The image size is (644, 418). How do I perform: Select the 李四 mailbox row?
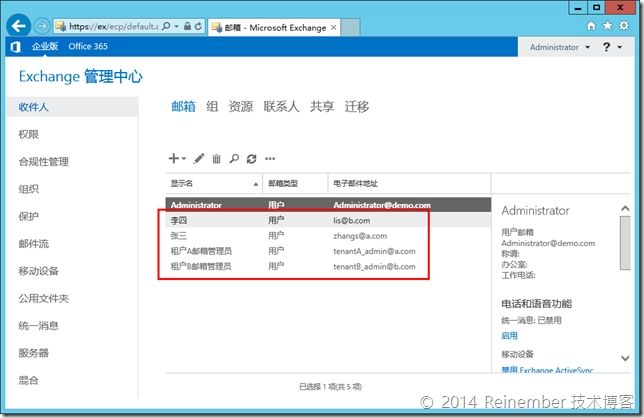coord(328,220)
